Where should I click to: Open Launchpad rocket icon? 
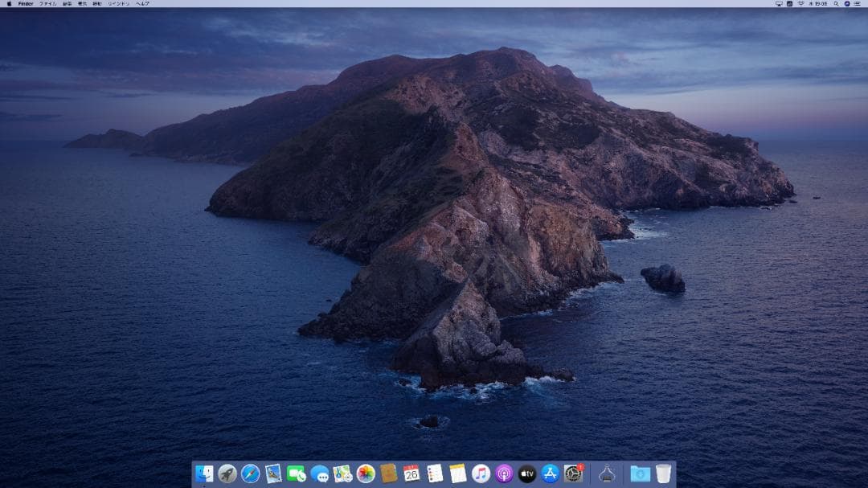pyautogui.click(x=227, y=474)
